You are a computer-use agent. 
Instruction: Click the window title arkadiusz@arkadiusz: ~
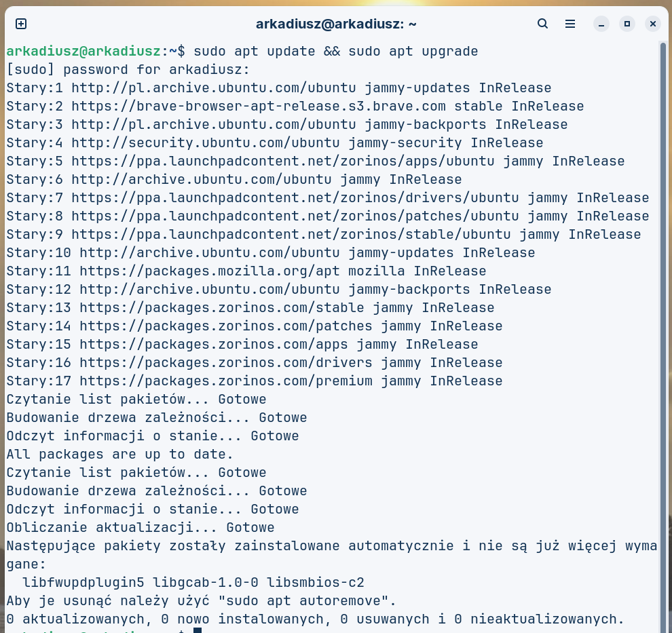point(335,24)
